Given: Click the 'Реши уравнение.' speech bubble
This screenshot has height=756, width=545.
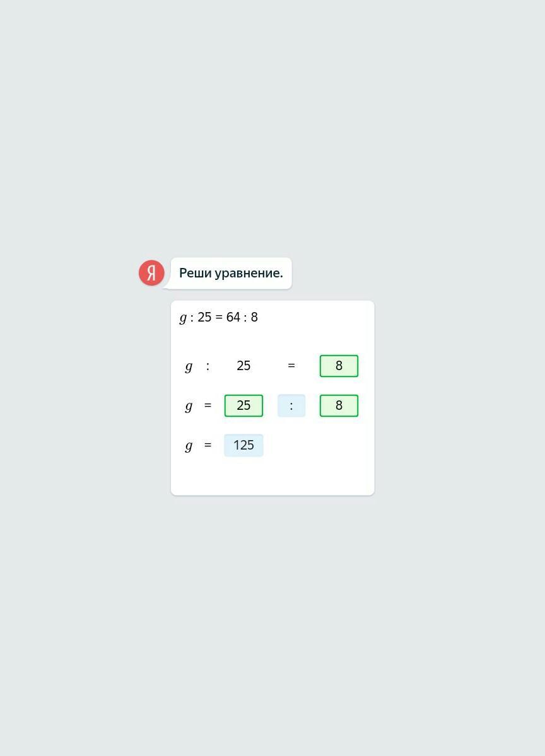Looking at the screenshot, I should (x=231, y=274).
